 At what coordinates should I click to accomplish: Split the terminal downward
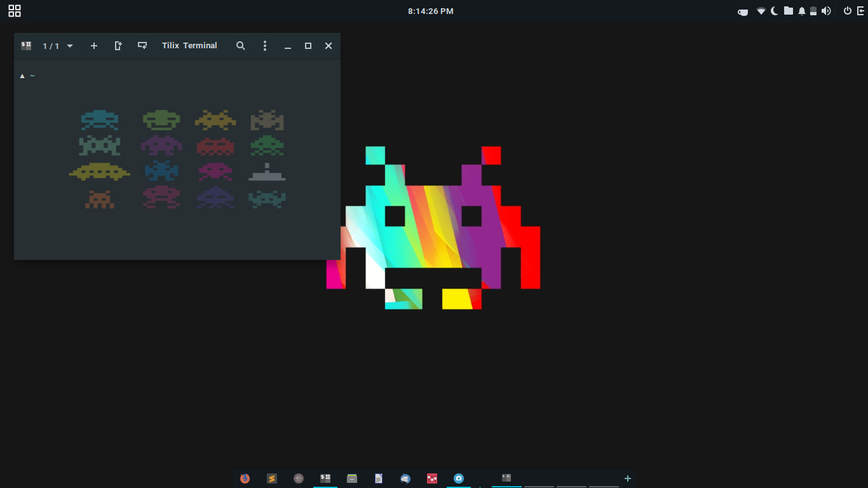point(142,45)
